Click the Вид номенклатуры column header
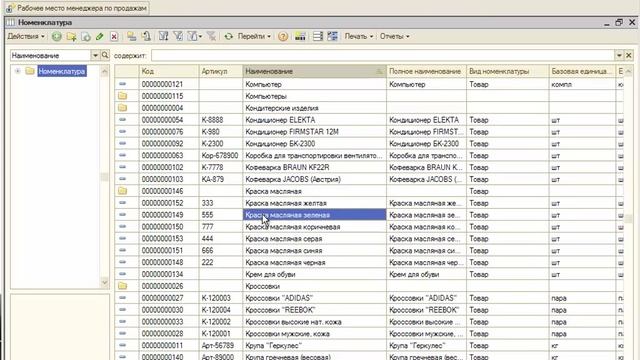640x360 pixels. (508, 71)
